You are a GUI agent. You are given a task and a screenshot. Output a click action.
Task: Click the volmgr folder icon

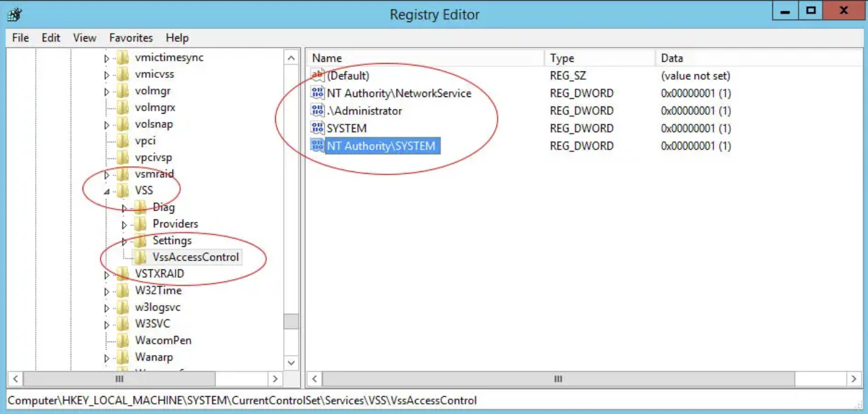(123, 91)
